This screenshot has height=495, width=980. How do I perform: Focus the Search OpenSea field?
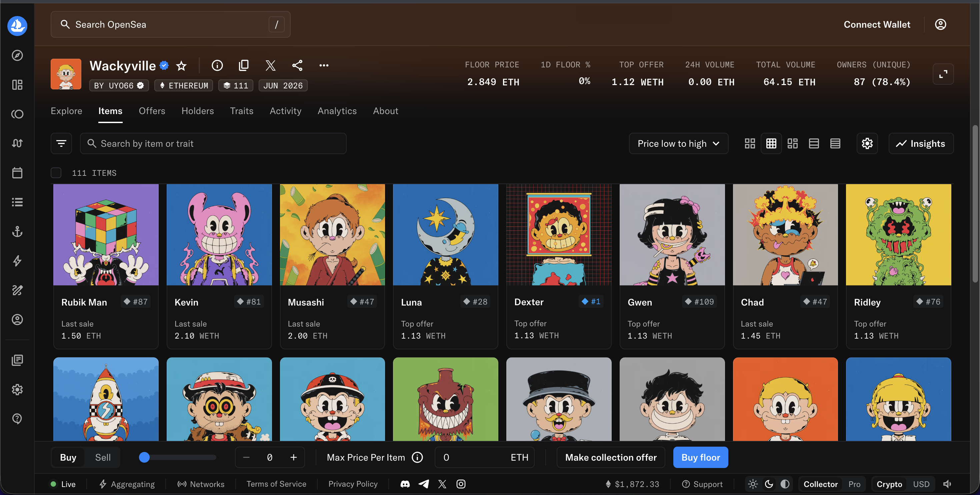(x=170, y=24)
